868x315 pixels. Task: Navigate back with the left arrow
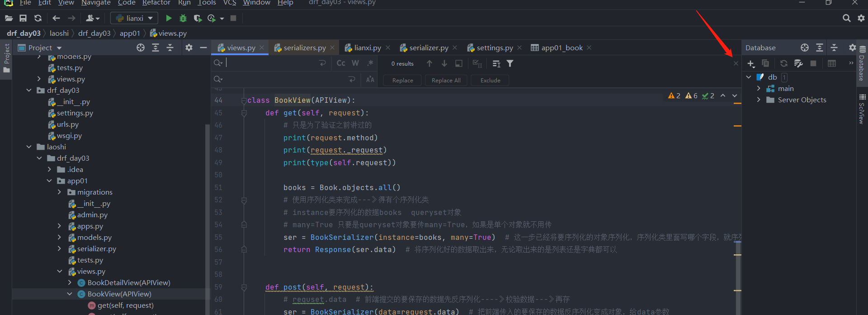pos(57,18)
